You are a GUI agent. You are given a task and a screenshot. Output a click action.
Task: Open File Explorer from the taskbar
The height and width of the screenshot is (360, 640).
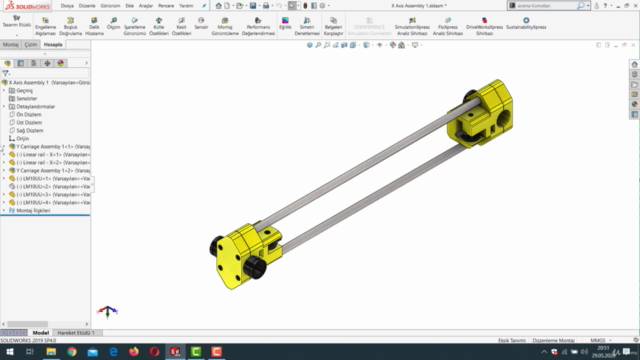coord(51,351)
